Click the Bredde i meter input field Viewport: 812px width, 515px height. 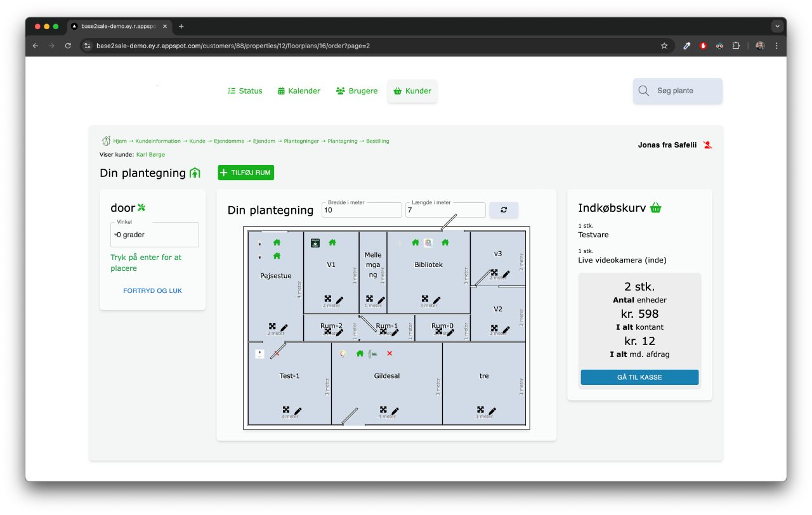point(362,210)
